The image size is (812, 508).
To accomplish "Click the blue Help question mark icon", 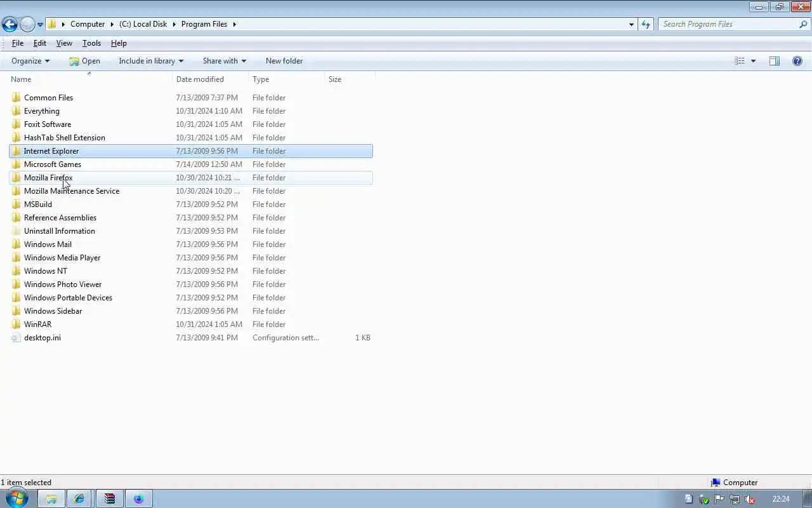I will [x=797, y=61].
